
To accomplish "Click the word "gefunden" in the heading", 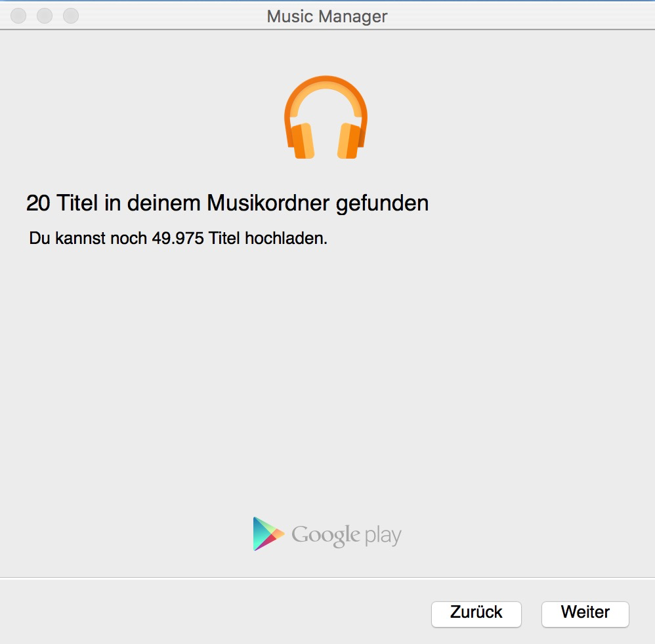I will [x=382, y=203].
